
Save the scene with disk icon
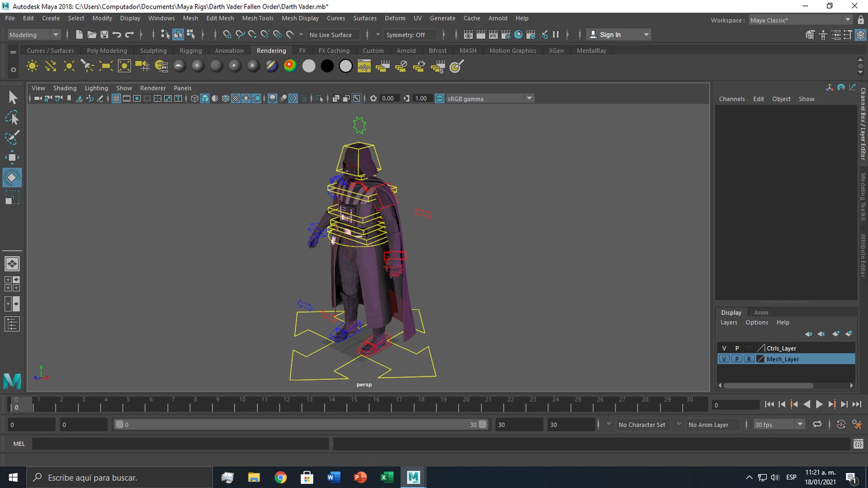(104, 35)
